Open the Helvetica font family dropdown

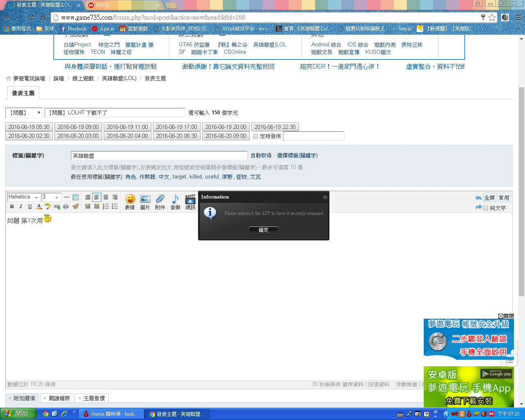[23, 197]
